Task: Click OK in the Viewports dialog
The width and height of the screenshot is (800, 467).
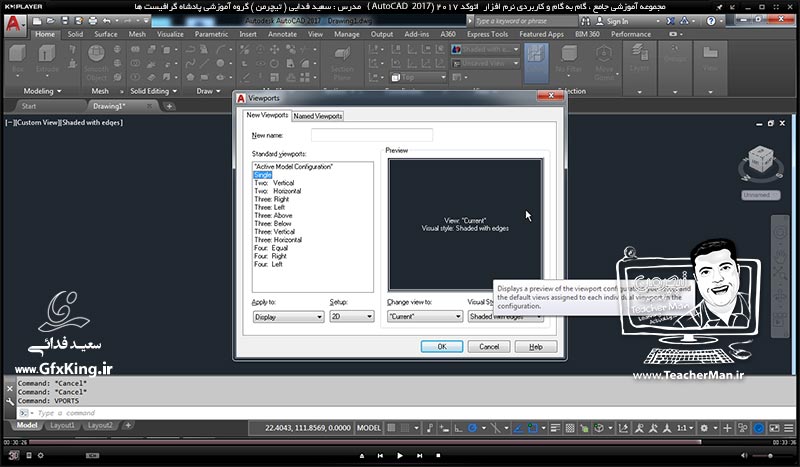Action: (442, 347)
